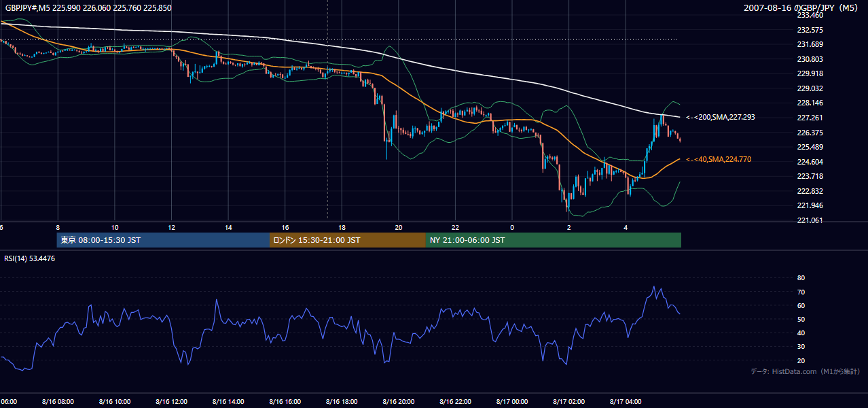The width and height of the screenshot is (868, 408).
Task: Click the 8/16 14:00 time axis label
Action: point(228,402)
